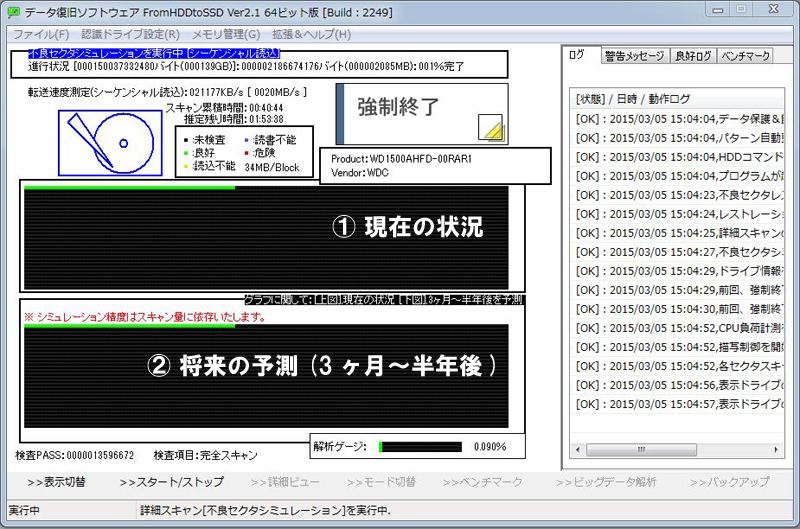
Task: Click the blue 読書不能 legend marker
Action: pos(247,139)
